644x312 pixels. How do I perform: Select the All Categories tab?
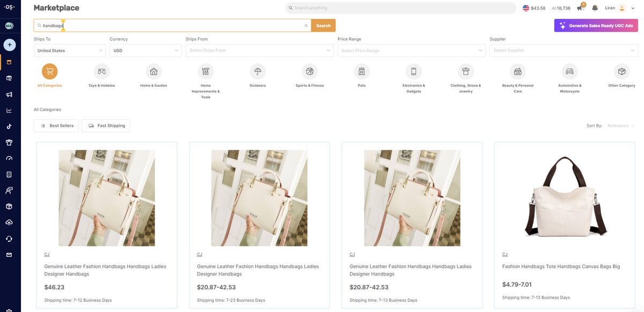[49, 71]
